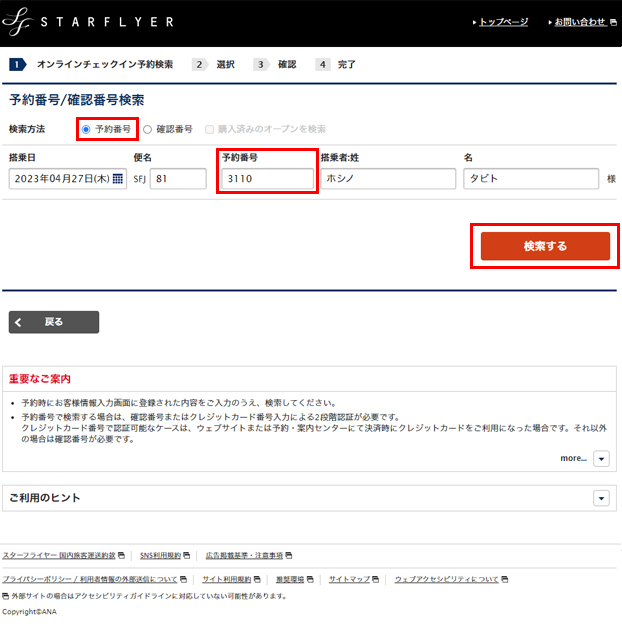Select the 予約番号 radio button
Viewport: 622px width, 627px height.
[86, 129]
